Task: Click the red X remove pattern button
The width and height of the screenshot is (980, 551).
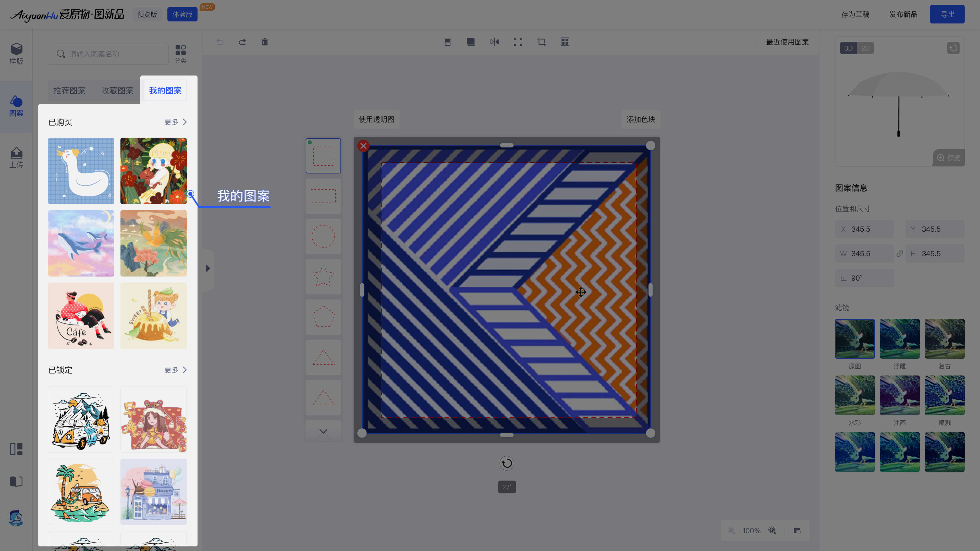Action: 363,146
